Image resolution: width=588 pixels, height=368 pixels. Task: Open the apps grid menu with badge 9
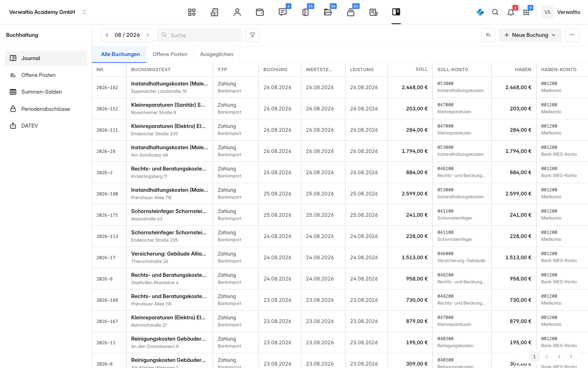526,12
